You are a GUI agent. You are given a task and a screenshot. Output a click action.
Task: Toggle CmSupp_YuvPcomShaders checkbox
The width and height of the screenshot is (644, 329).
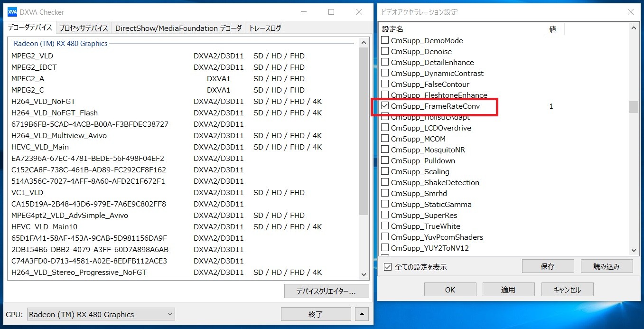tap(385, 237)
